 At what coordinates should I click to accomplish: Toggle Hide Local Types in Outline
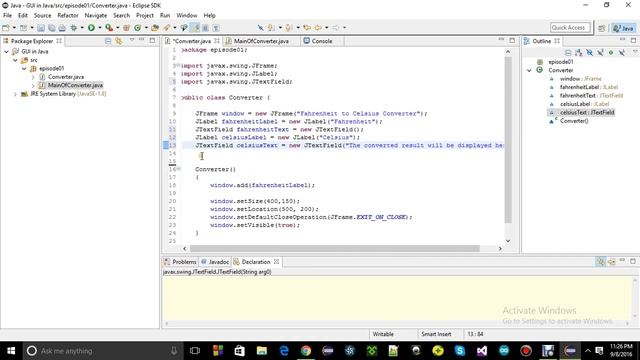(622, 53)
